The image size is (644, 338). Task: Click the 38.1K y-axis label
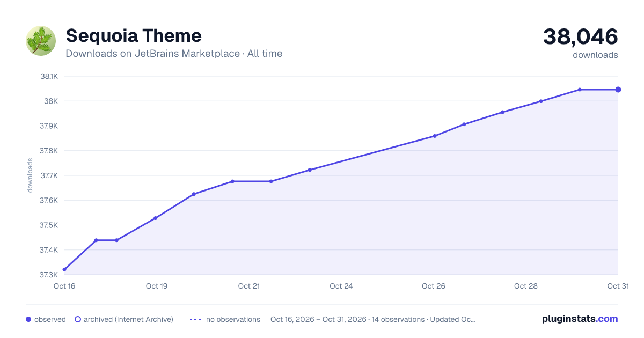49,76
